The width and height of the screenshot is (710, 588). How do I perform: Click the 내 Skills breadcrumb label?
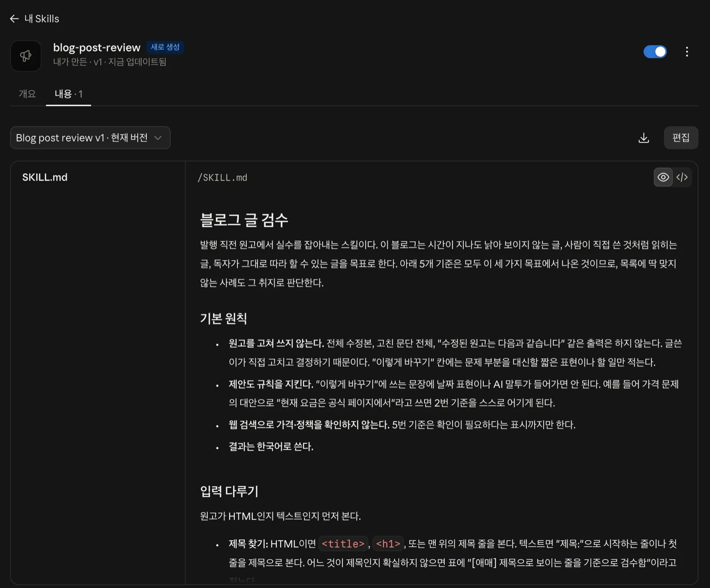(x=42, y=19)
